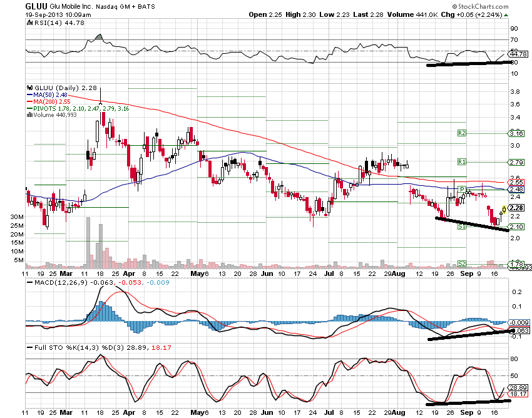The image size is (532, 418).
Task: Click the S1 pivot marker
Action: point(462,227)
